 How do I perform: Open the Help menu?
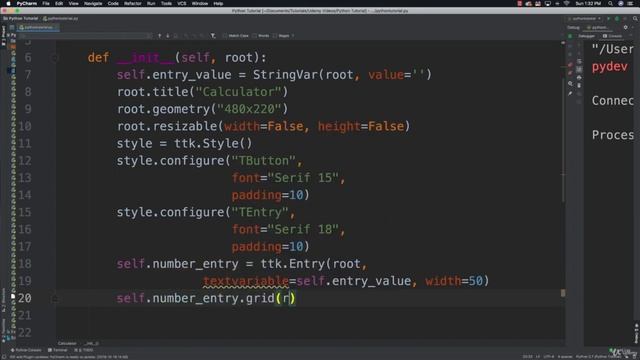218,3
